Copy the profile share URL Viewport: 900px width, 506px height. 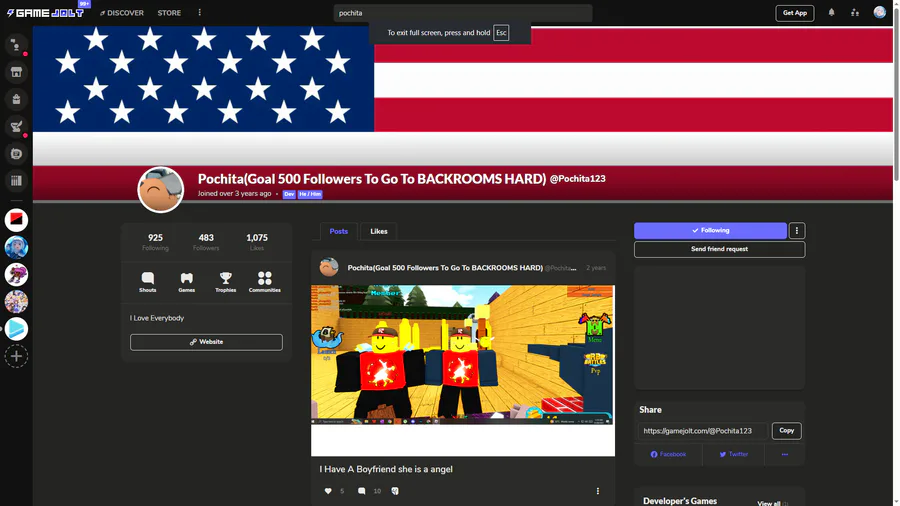[786, 431]
